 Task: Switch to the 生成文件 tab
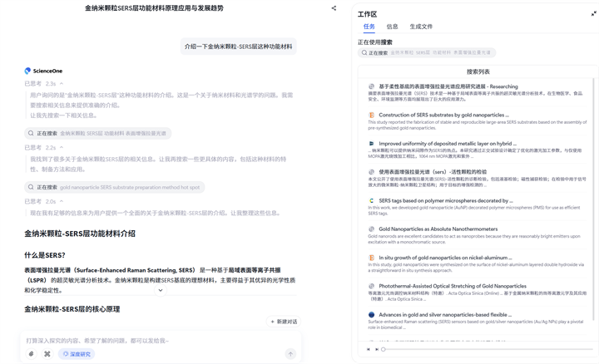click(421, 27)
